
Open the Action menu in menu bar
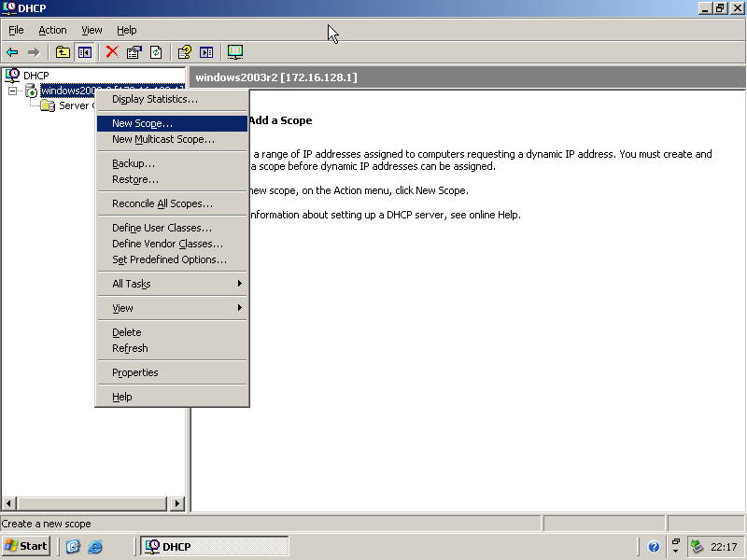pyautogui.click(x=52, y=30)
